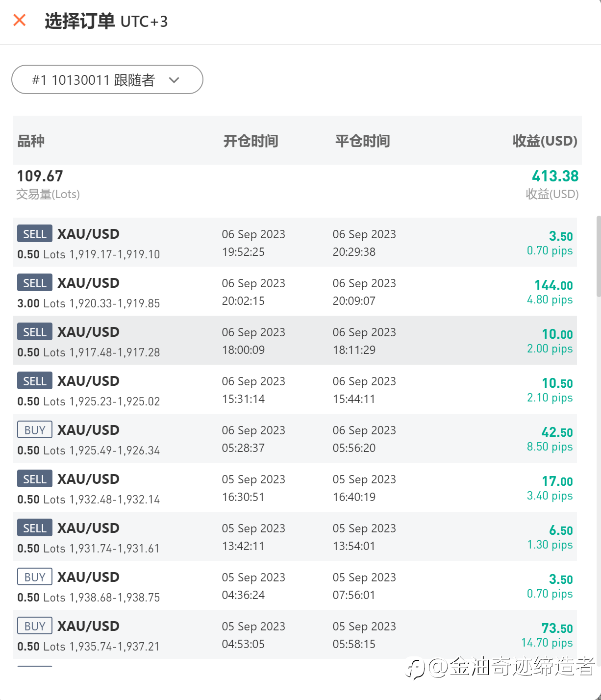
Task: Click SELL badge on 1,919.17 order
Action: pos(35,234)
